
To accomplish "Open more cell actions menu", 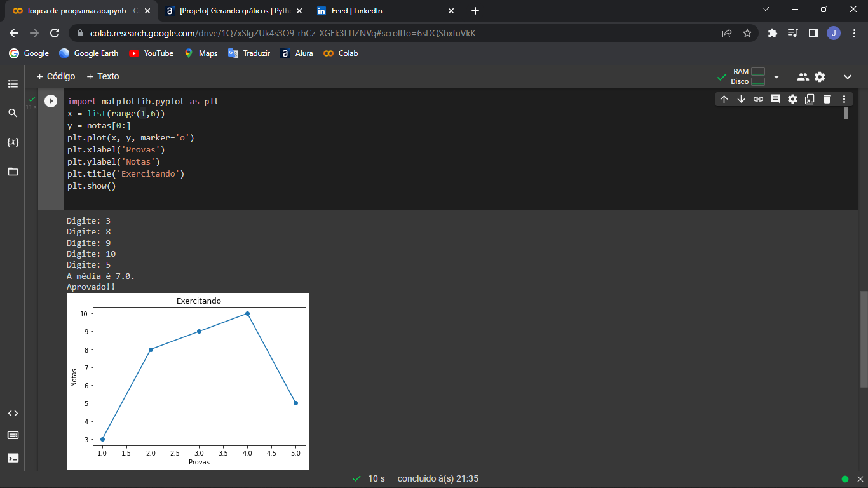I will 844,99.
